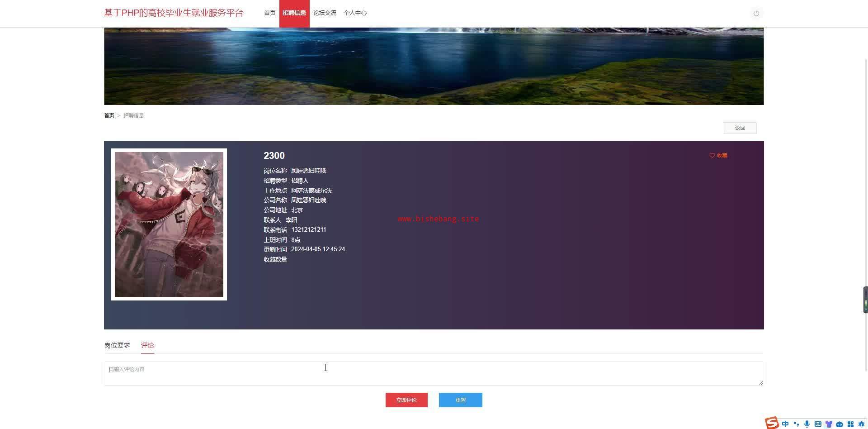This screenshot has height=429, width=868.
Task: Click the blue 重置 reset button
Action: click(461, 400)
